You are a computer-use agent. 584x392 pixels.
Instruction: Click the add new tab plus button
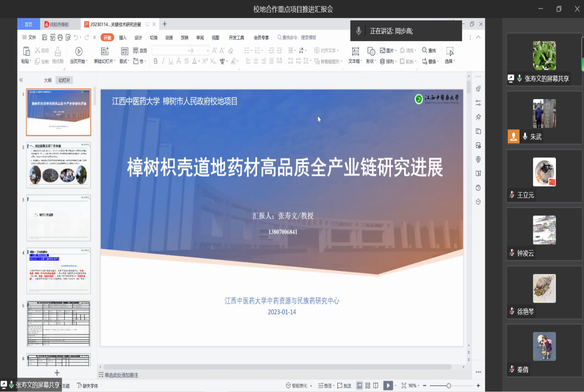pos(165,24)
